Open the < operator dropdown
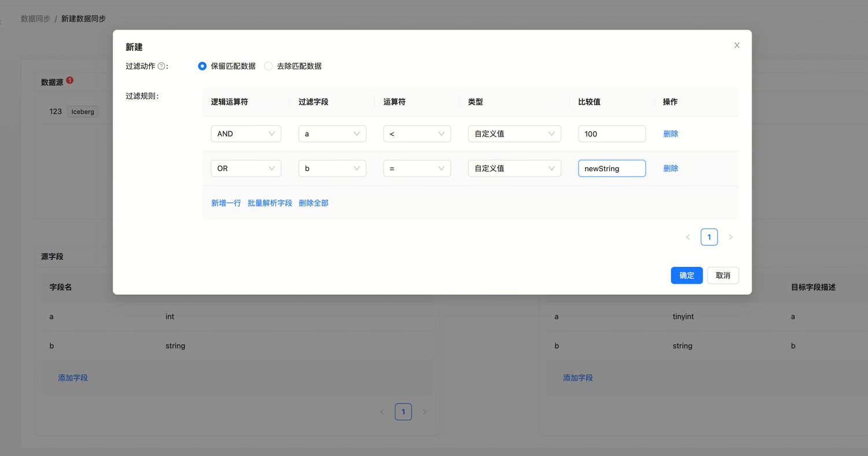This screenshot has height=456, width=868. coord(417,134)
